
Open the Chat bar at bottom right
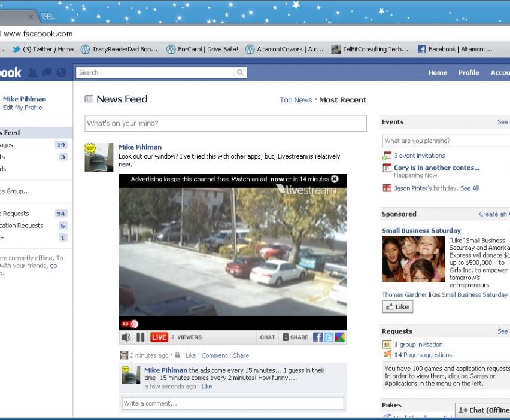[x=484, y=410]
